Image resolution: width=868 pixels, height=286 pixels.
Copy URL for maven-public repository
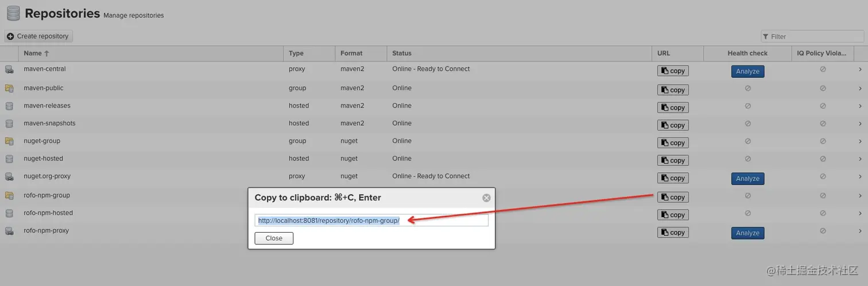tap(673, 90)
